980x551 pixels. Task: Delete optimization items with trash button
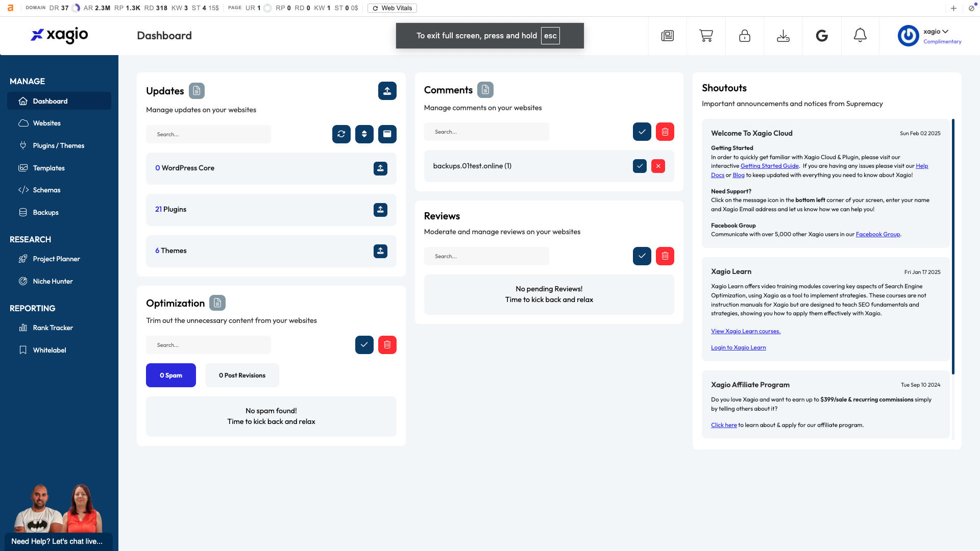tap(387, 345)
